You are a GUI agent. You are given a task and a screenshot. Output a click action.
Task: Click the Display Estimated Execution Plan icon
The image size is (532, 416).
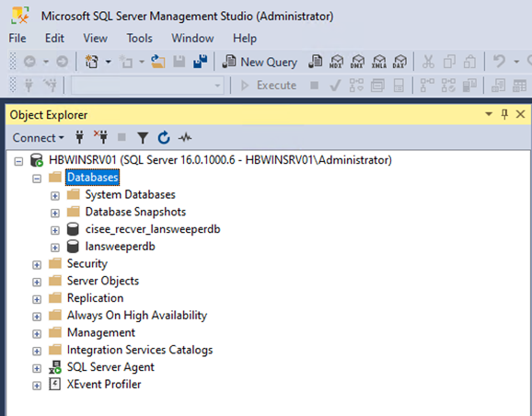(x=356, y=86)
